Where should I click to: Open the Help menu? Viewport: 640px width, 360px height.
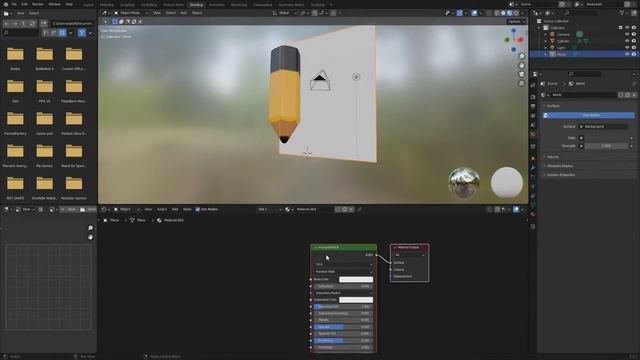pyautogui.click(x=69, y=4)
